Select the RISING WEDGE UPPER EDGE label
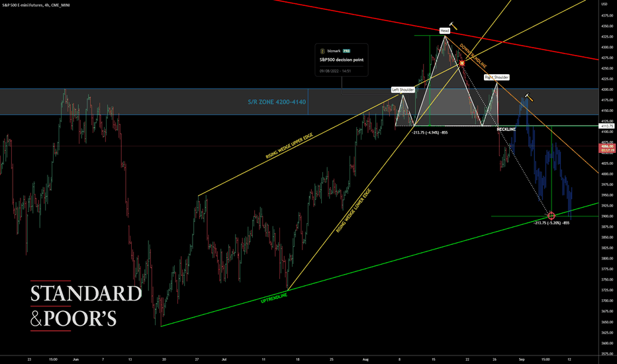 coord(289,146)
